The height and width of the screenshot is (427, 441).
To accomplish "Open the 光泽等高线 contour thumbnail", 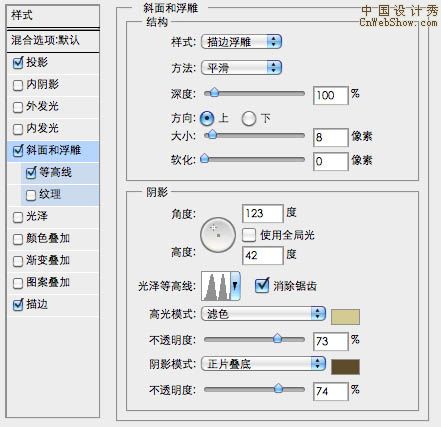I will click(216, 286).
